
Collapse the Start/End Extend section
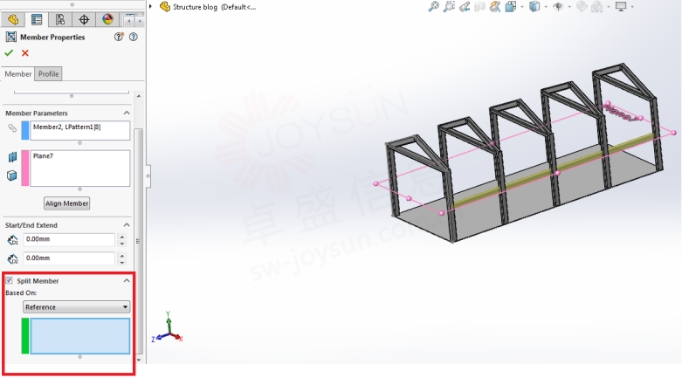(x=127, y=225)
